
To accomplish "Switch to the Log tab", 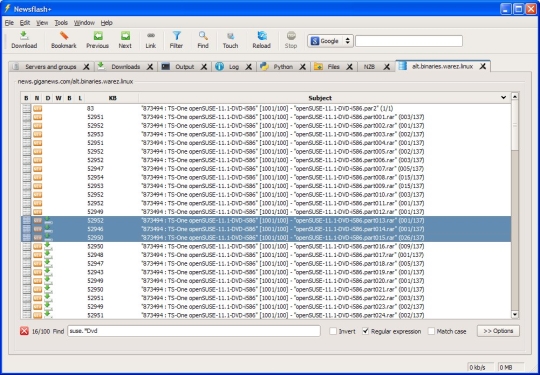I will coord(233,67).
